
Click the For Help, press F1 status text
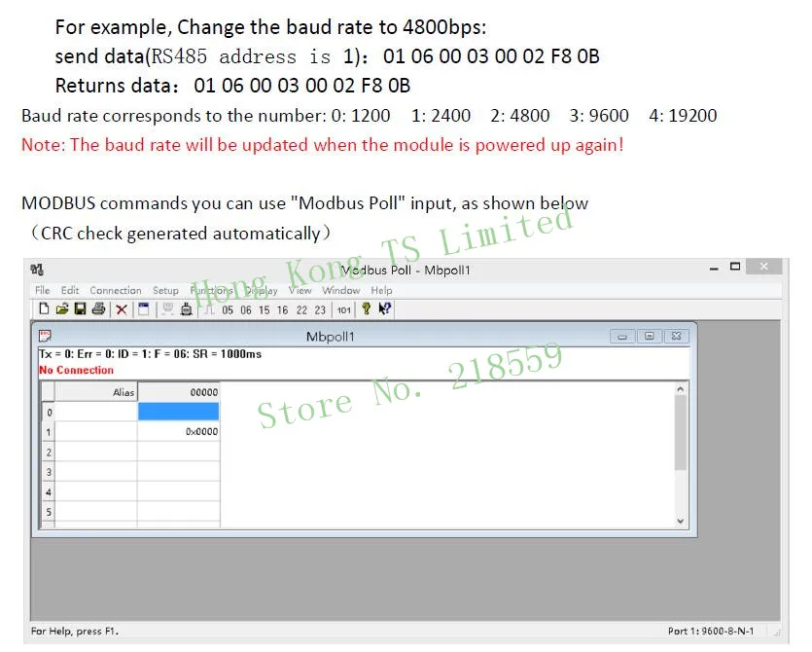[75, 631]
